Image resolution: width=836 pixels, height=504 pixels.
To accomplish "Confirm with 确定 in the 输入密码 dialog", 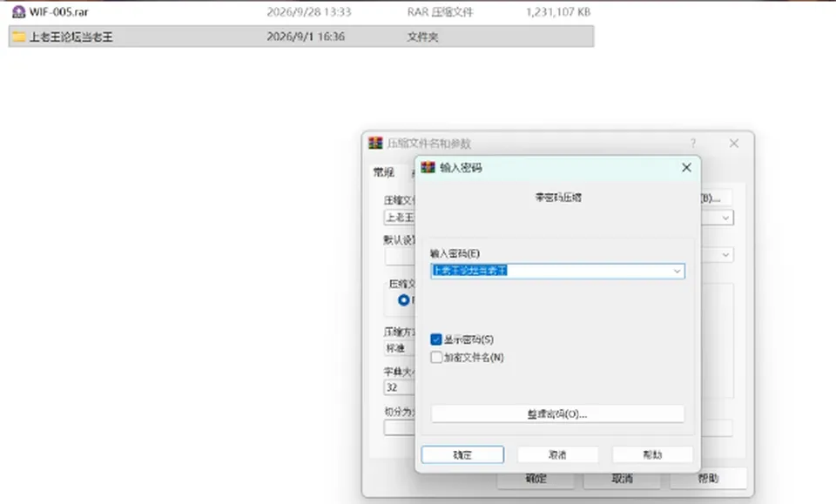I will point(462,454).
